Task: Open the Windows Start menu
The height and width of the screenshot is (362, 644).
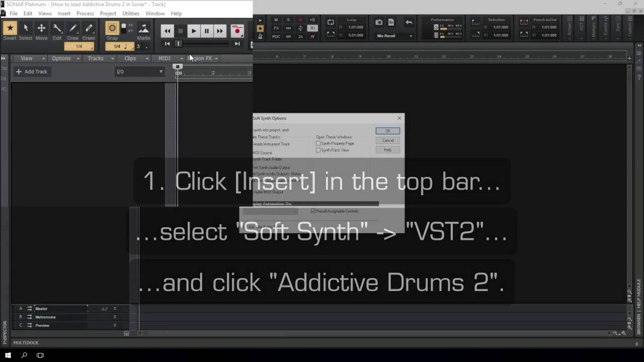Action: point(8,355)
